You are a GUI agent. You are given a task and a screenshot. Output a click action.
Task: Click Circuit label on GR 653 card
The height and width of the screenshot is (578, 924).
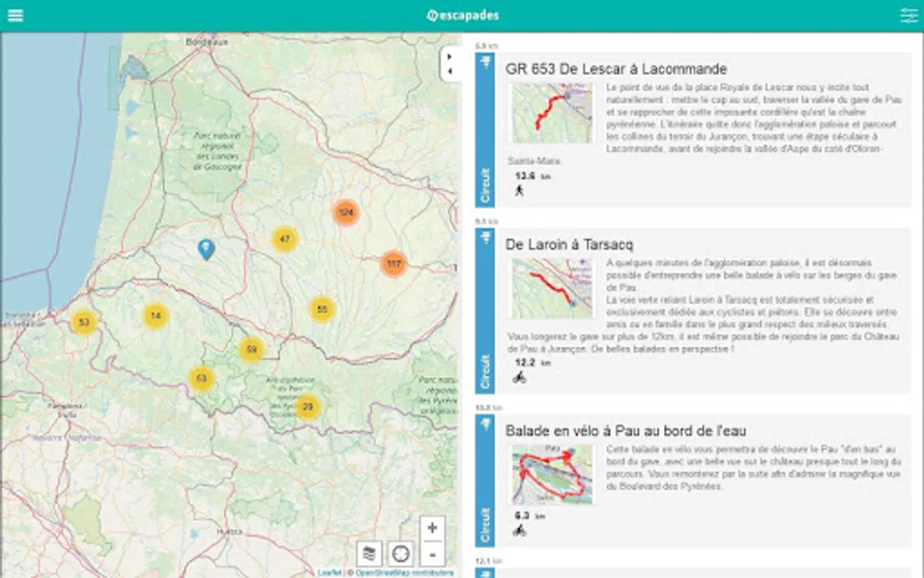coord(485,186)
